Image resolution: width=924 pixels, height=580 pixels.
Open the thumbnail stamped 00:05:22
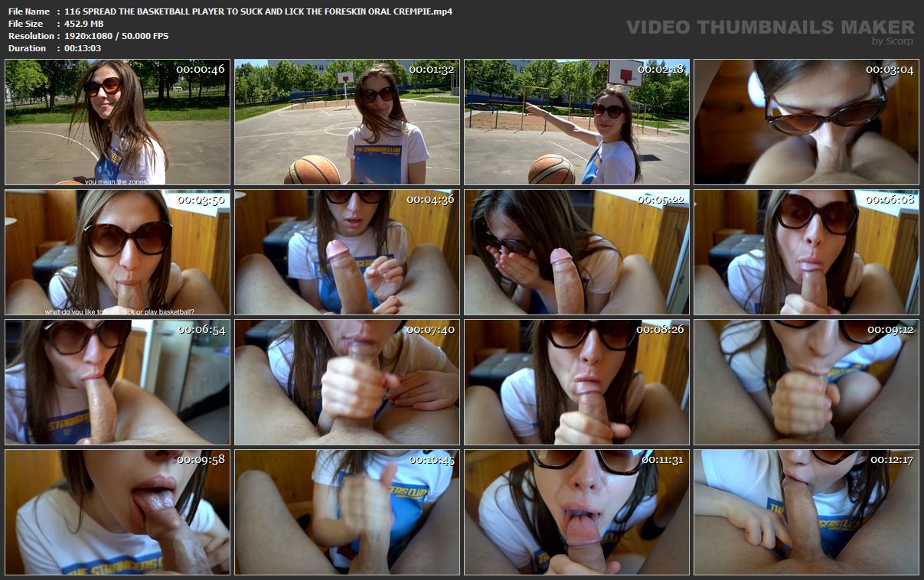pos(576,253)
